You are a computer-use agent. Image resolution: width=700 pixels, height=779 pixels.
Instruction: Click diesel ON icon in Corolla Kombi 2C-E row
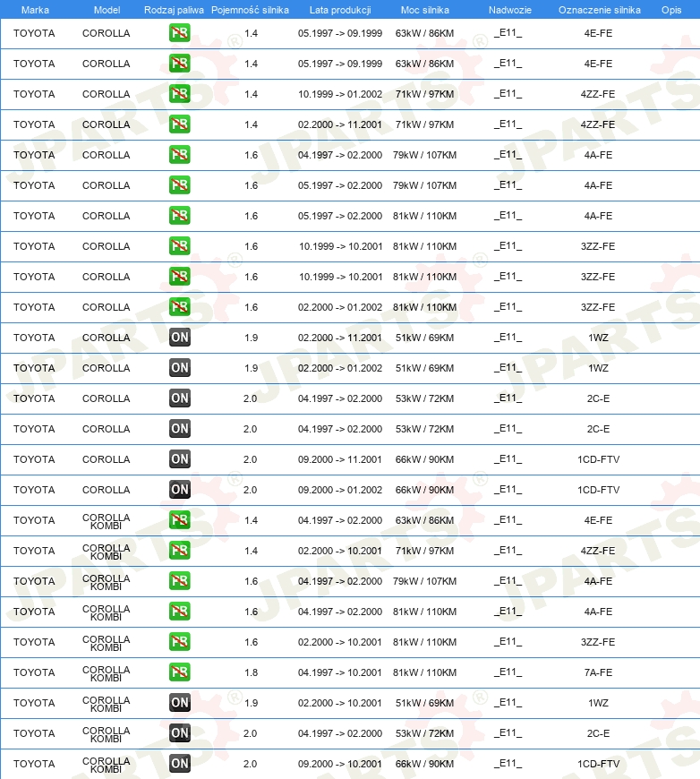[x=179, y=733]
